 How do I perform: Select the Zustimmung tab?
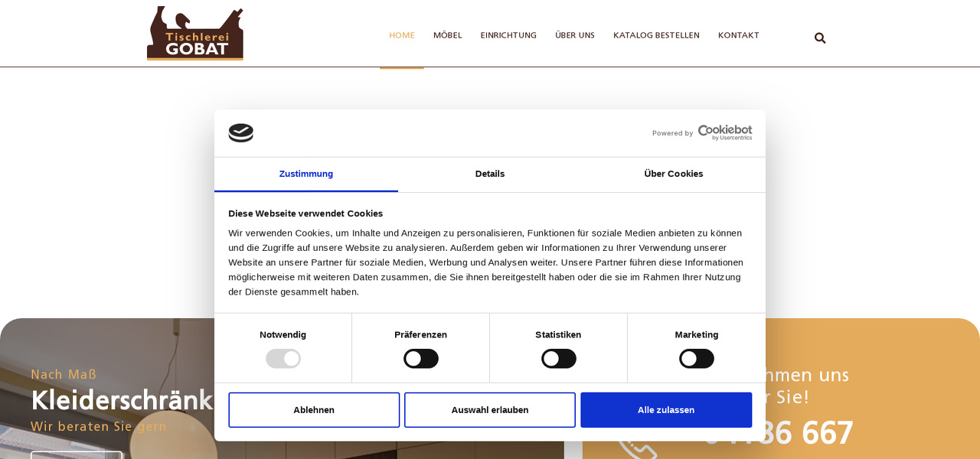[x=306, y=174]
